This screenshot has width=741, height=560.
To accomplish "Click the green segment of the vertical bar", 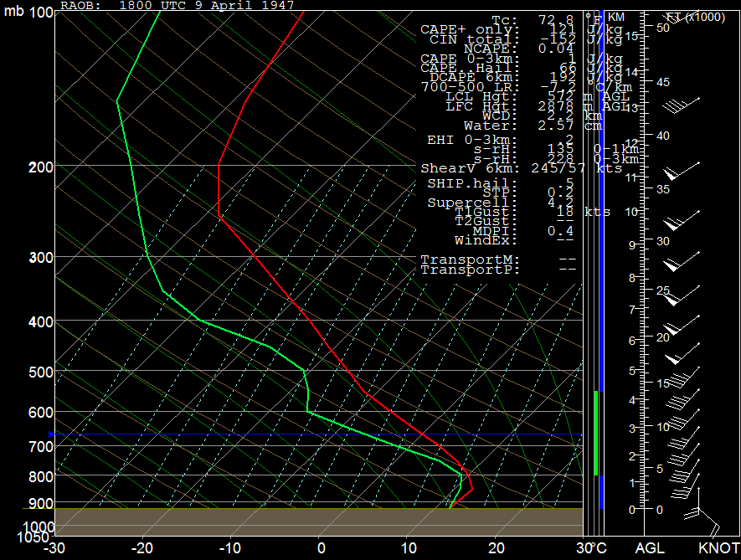I will tap(596, 432).
